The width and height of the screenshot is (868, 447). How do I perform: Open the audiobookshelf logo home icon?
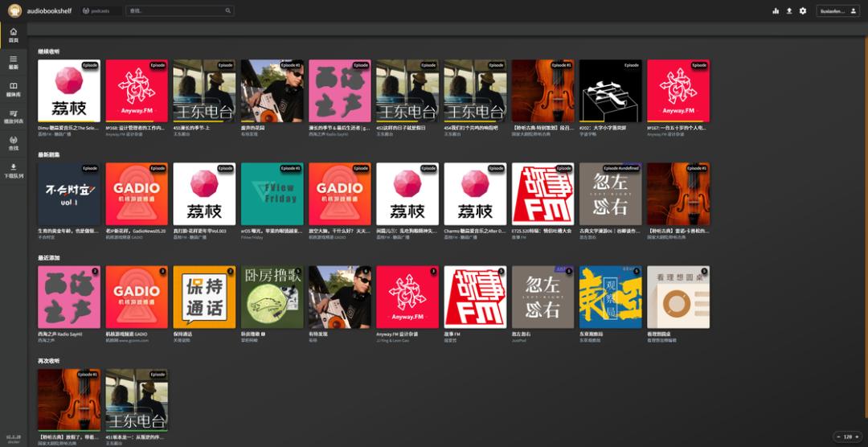pyautogui.click(x=14, y=10)
